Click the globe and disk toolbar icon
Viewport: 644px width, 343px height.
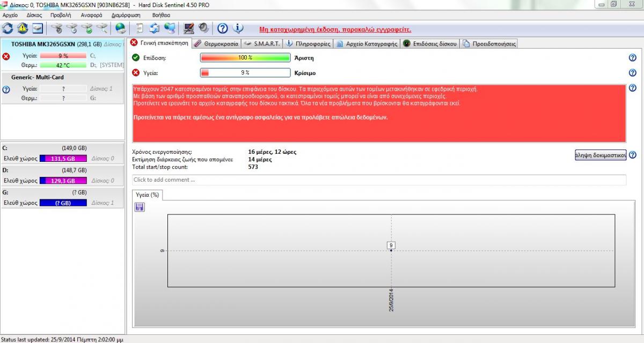pos(121,28)
